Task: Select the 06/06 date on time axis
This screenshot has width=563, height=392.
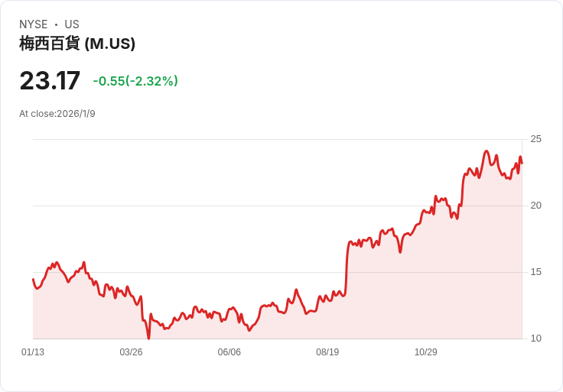Action: [x=229, y=352]
